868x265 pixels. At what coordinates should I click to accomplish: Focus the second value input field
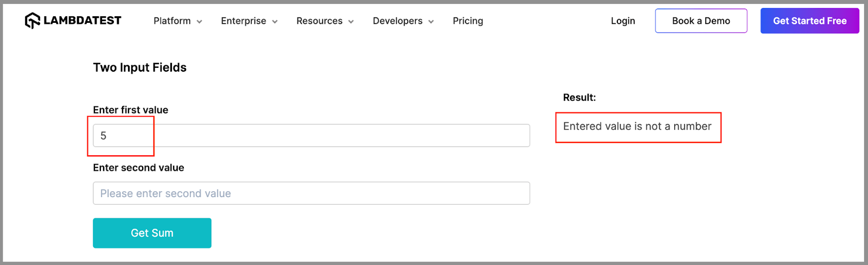(x=311, y=193)
